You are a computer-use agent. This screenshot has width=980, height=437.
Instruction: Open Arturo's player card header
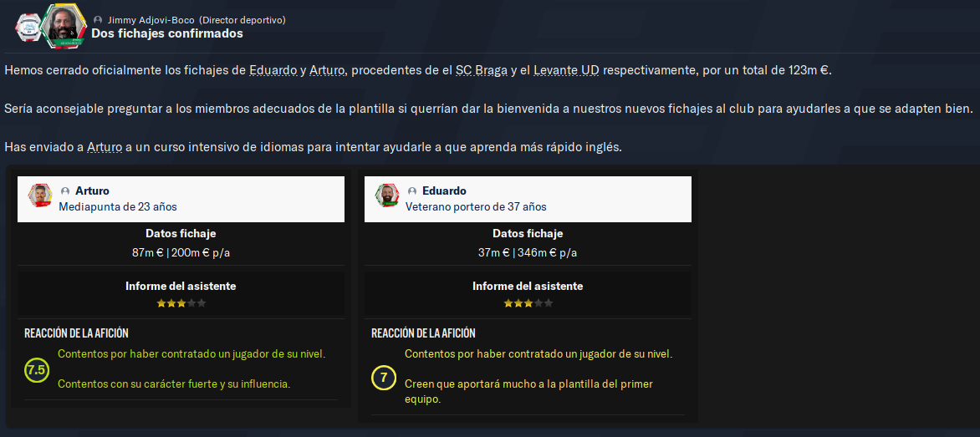pos(181,199)
